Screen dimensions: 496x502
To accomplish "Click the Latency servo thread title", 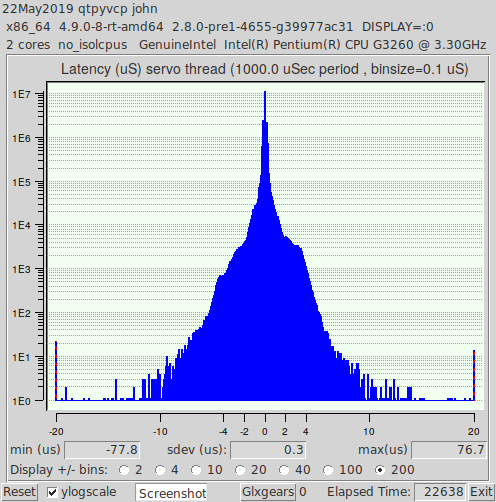I will (x=265, y=69).
